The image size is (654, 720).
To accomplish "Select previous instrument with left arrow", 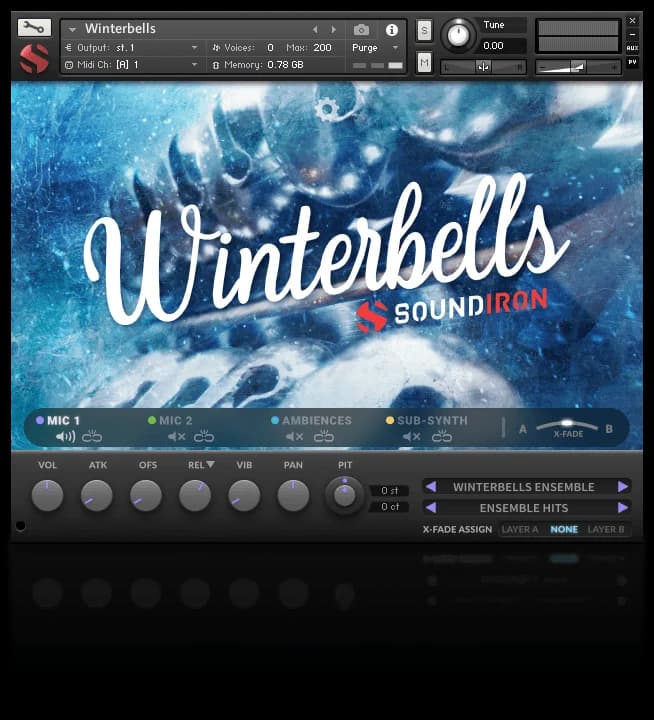I will point(315,30).
